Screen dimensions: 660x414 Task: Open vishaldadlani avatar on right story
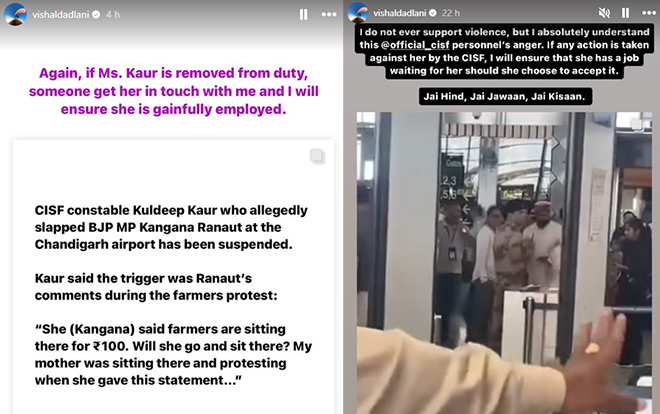point(358,12)
